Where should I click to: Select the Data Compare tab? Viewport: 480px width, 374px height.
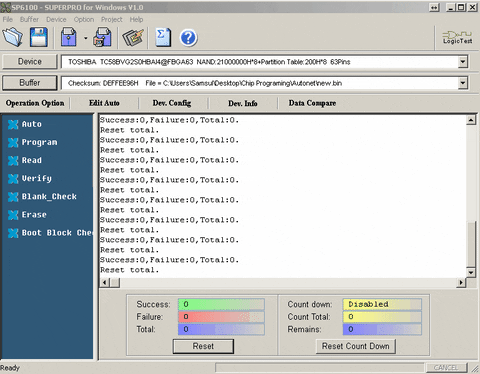pos(312,103)
